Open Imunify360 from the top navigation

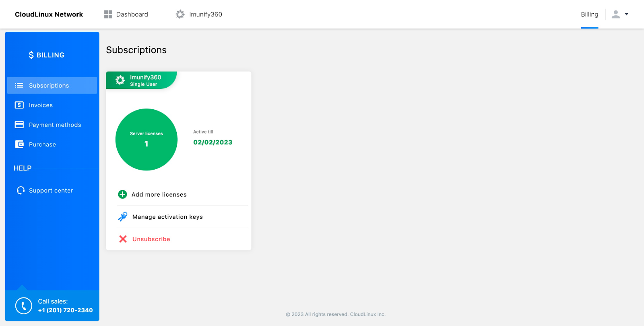point(199,14)
